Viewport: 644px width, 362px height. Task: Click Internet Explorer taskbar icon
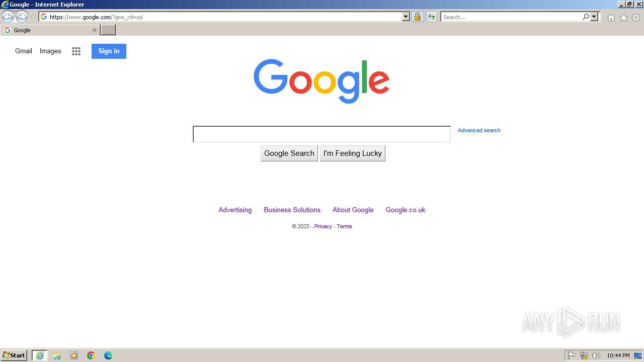(x=40, y=355)
